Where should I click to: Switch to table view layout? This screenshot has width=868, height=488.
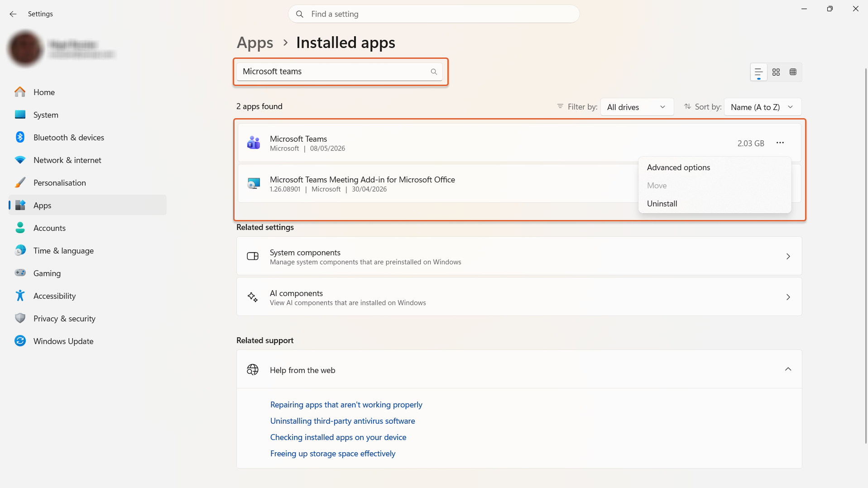[793, 72]
